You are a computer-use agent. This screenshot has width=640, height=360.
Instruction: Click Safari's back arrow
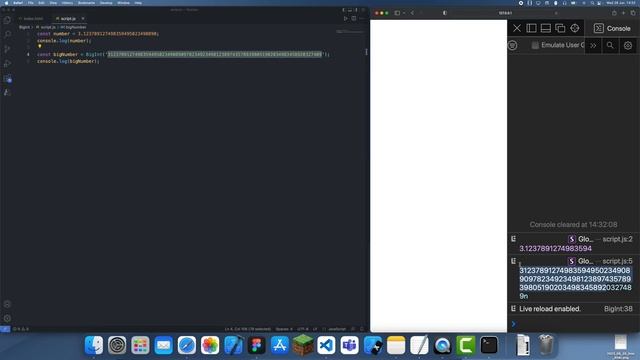click(412, 13)
